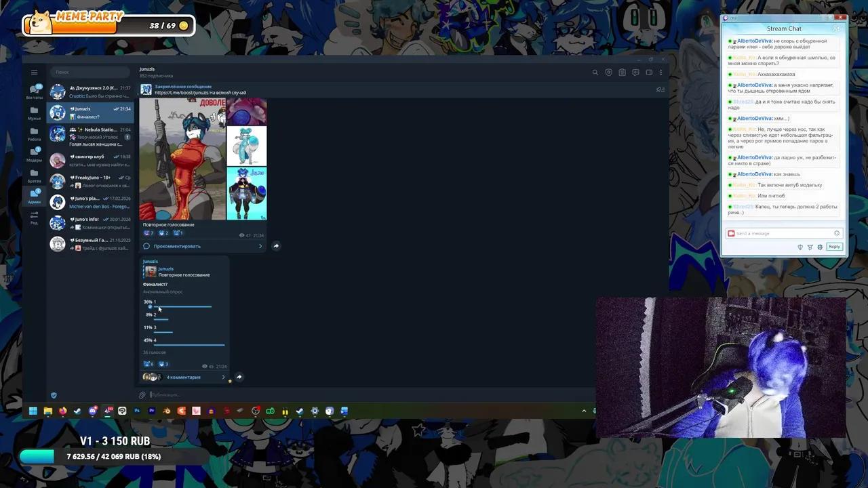The image size is (868, 488).
Task: Open the top-right small artwork thumbnail
Action: [x=247, y=111]
